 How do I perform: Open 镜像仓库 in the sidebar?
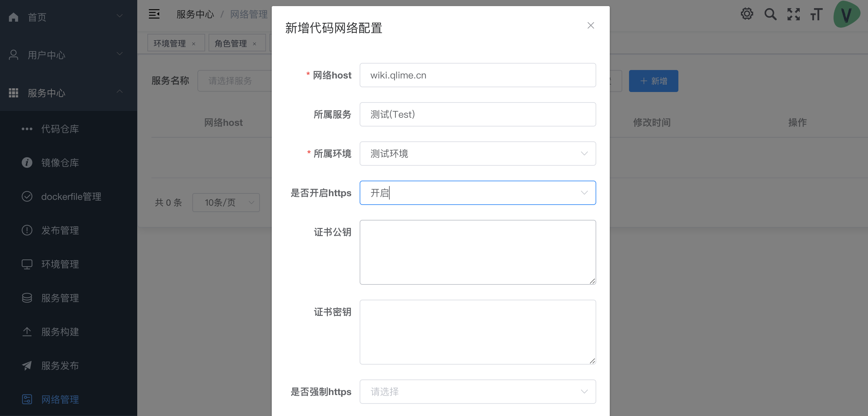(60, 163)
